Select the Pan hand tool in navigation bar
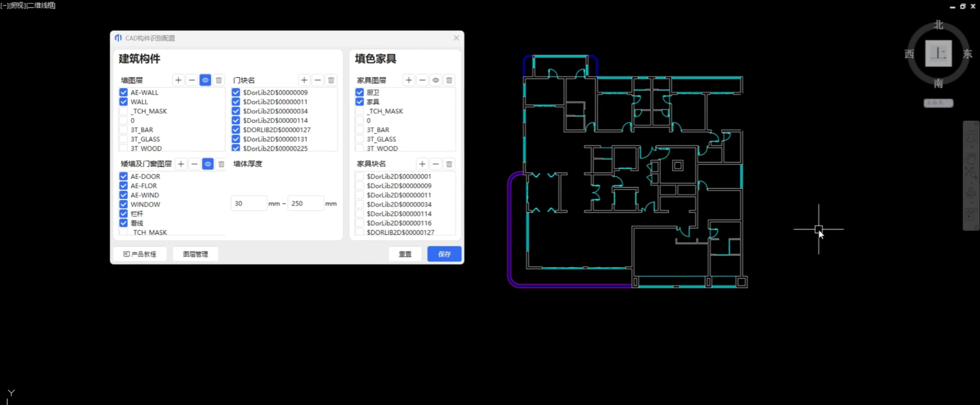The width and height of the screenshot is (980, 405). 971,158
